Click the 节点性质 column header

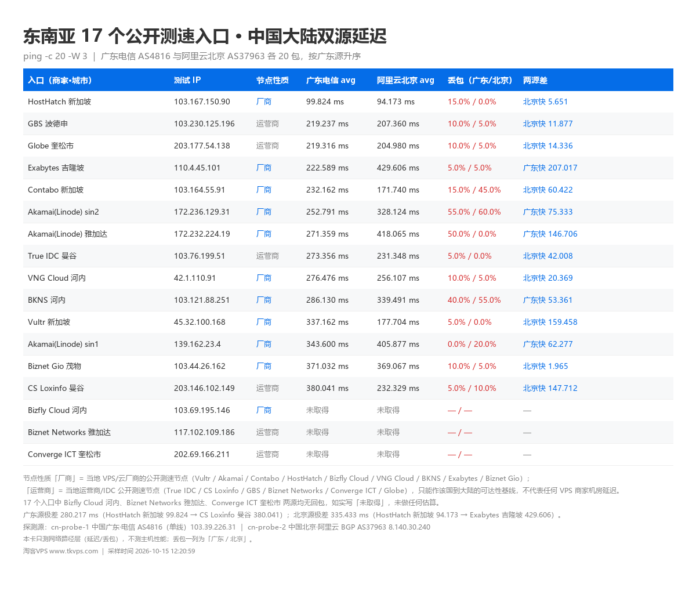click(x=273, y=80)
